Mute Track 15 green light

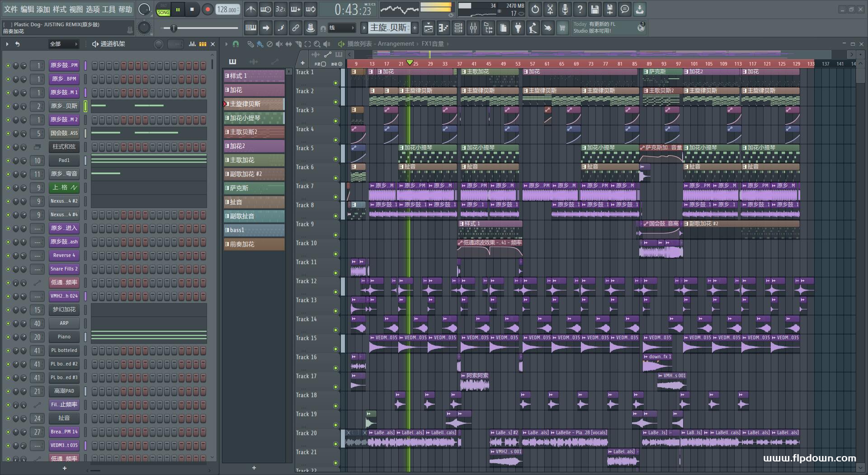[x=335, y=349]
